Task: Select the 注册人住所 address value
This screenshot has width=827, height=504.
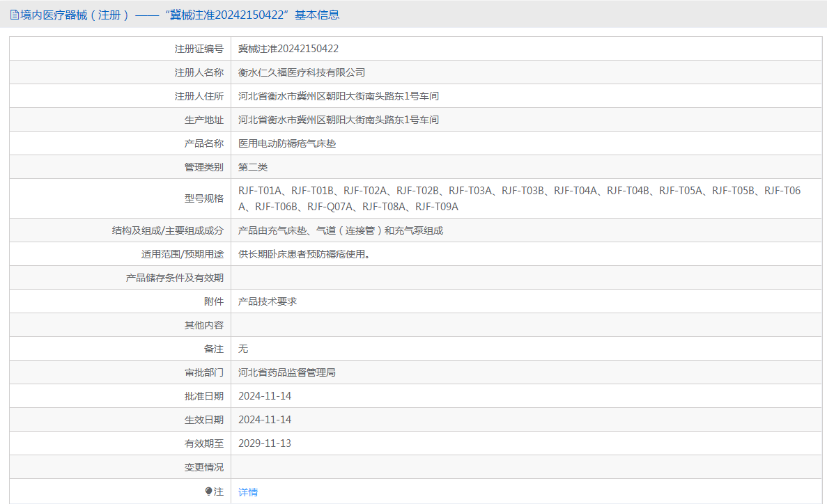Action: [339, 96]
